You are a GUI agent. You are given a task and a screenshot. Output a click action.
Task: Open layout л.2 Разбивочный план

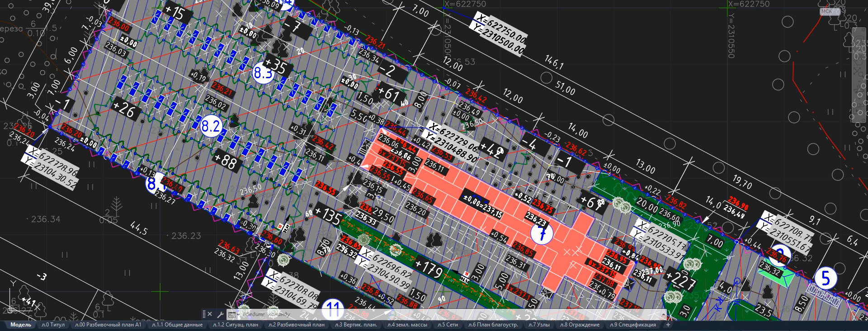tap(296, 325)
